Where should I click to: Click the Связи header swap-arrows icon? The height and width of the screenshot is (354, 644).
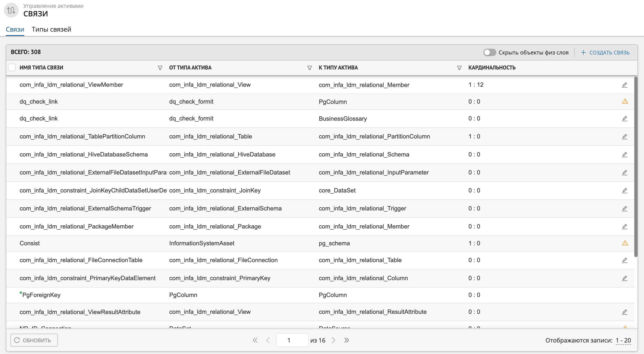(x=11, y=10)
